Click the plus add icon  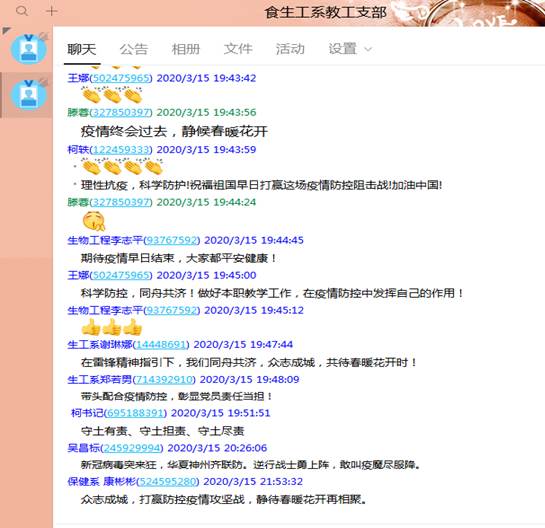51,11
